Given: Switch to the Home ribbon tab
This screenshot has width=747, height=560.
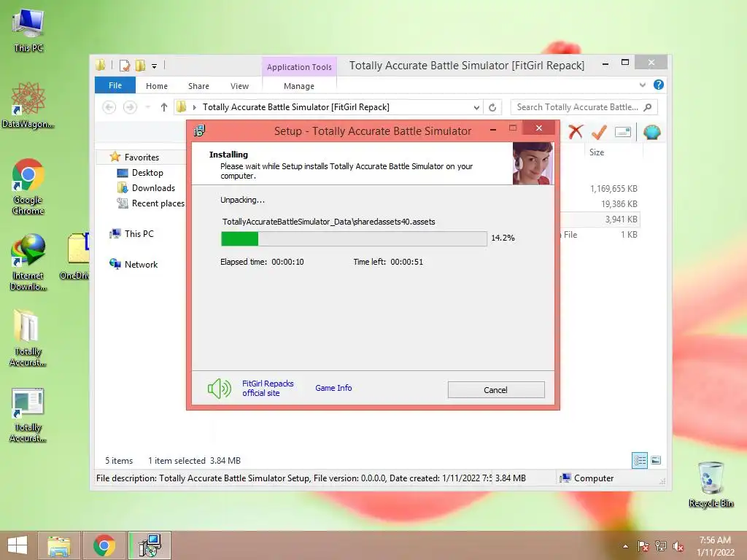Looking at the screenshot, I should (x=157, y=86).
